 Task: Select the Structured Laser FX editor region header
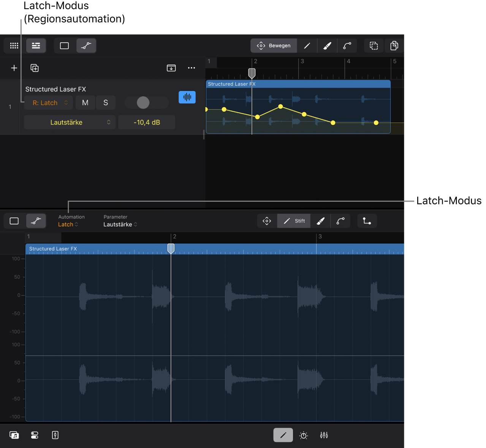point(215,249)
